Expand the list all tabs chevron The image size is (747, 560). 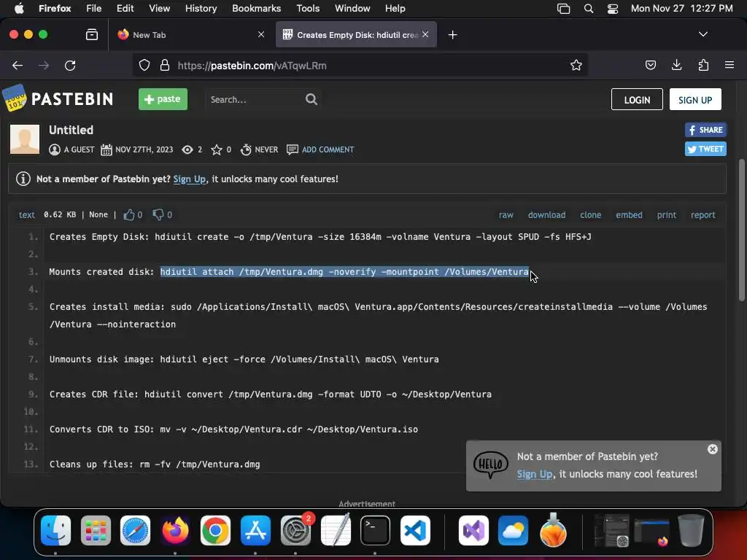coord(703,34)
